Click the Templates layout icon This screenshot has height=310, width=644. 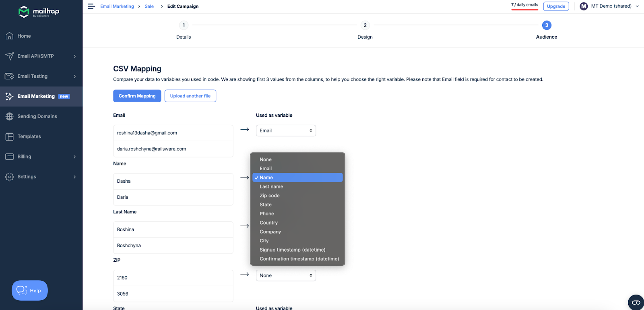[10, 136]
